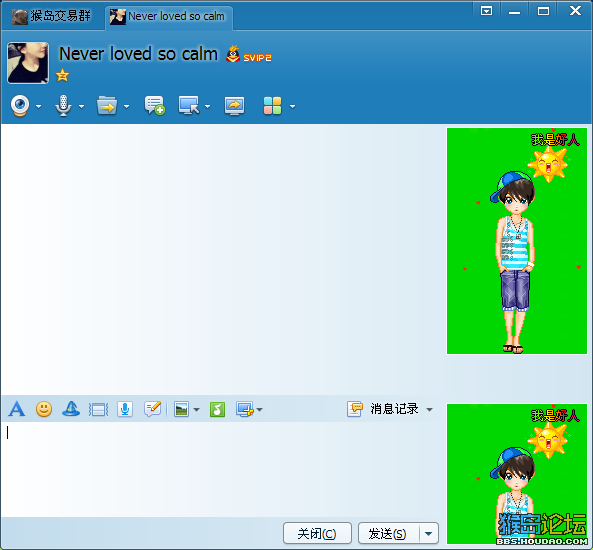Image resolution: width=593 pixels, height=550 pixels.
Task: Expand the 消息记录 dropdown arrow
Action: point(429,410)
